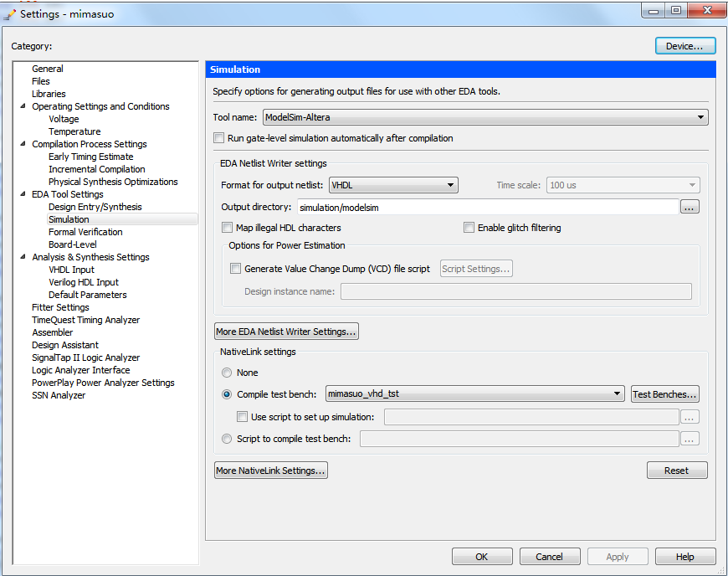Open Format for output netlist dropdown
728x576 pixels.
[x=393, y=185]
